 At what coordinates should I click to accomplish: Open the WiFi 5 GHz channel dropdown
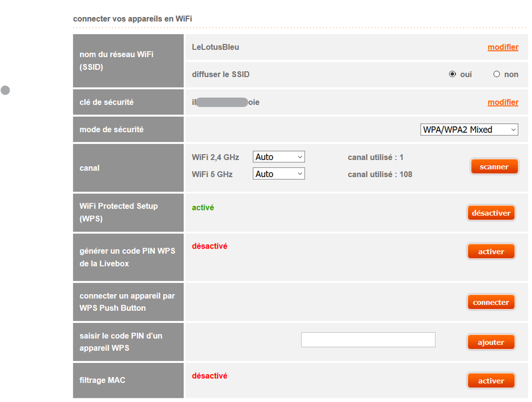click(279, 173)
